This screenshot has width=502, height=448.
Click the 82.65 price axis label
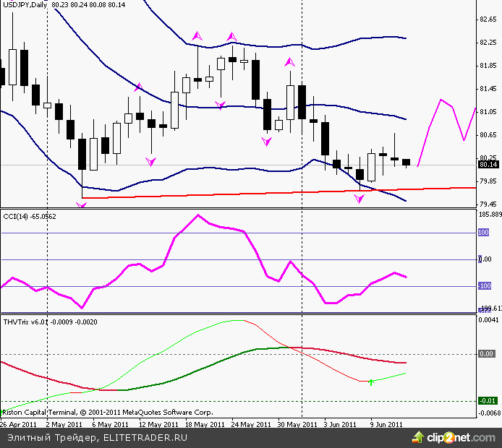[488, 20]
